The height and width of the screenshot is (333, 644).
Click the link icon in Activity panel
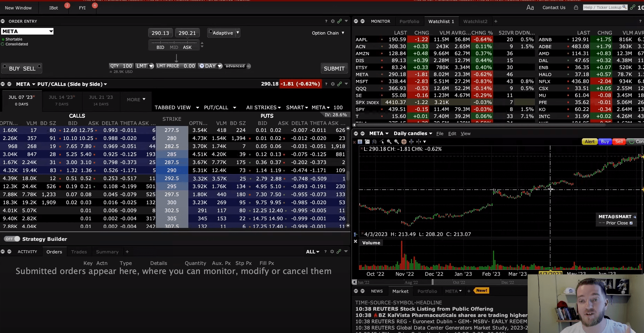[x=339, y=252]
